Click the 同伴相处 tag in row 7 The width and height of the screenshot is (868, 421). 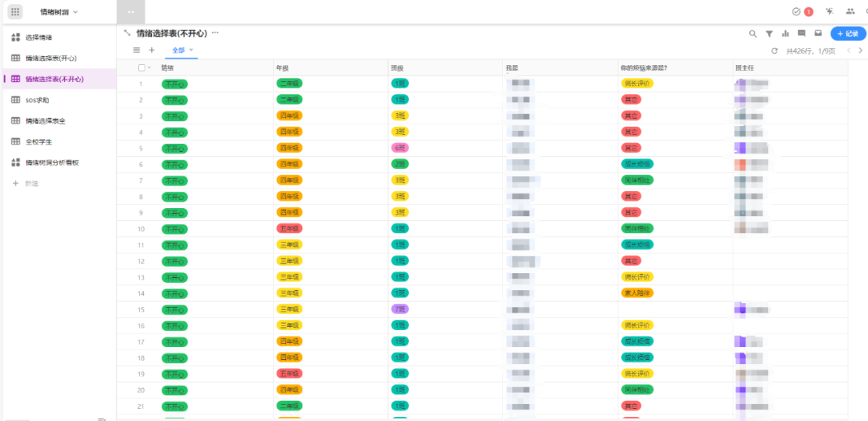(637, 180)
